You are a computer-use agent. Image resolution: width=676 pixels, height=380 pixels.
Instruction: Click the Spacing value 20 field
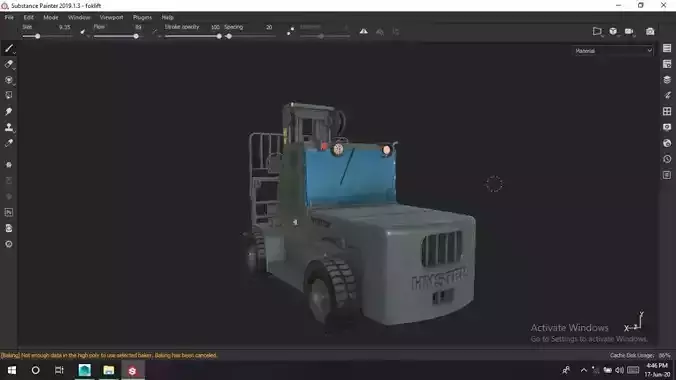[269, 27]
